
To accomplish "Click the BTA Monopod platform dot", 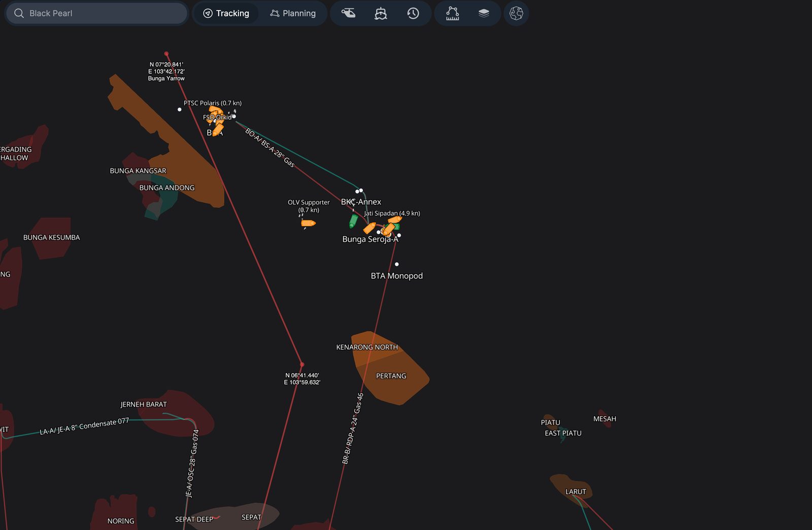I will coord(397,264).
